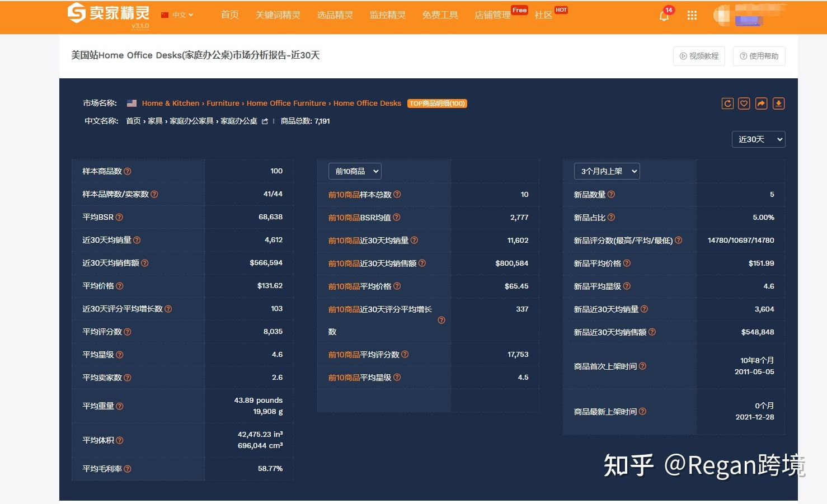Image resolution: width=827 pixels, height=504 pixels.
Task: Click the 视频教程 button
Action: pos(699,56)
